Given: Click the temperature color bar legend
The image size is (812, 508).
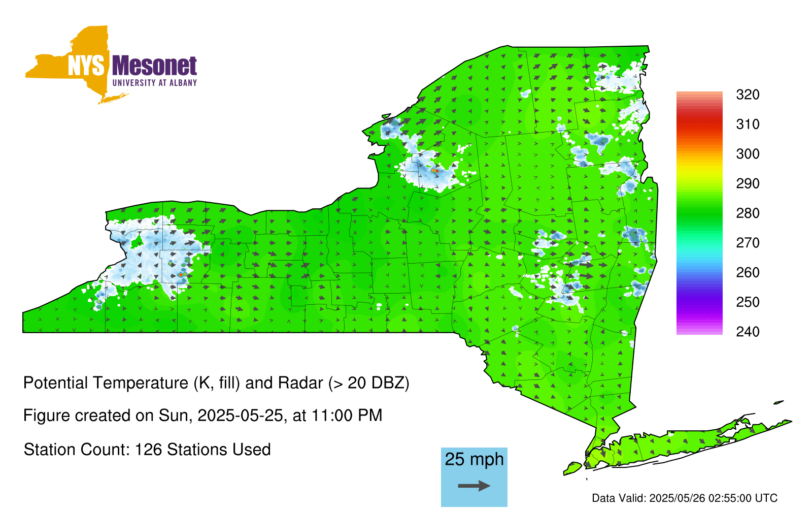Looking at the screenshot, I should pos(699,213).
